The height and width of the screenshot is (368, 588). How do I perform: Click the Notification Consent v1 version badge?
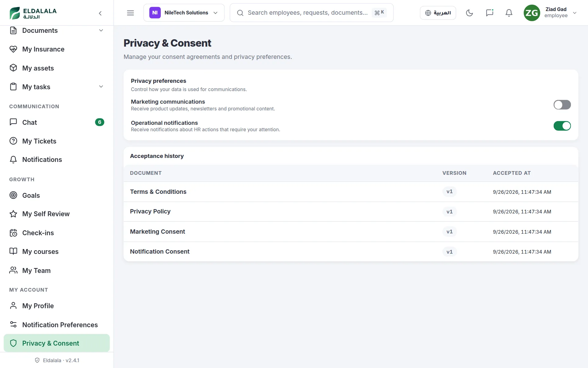point(449,252)
